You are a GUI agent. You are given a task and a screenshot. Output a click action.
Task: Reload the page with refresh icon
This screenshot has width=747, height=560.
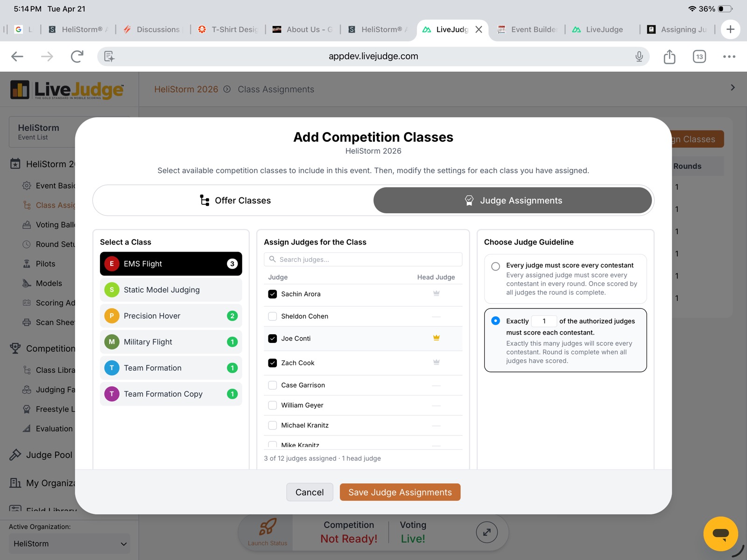tap(77, 56)
